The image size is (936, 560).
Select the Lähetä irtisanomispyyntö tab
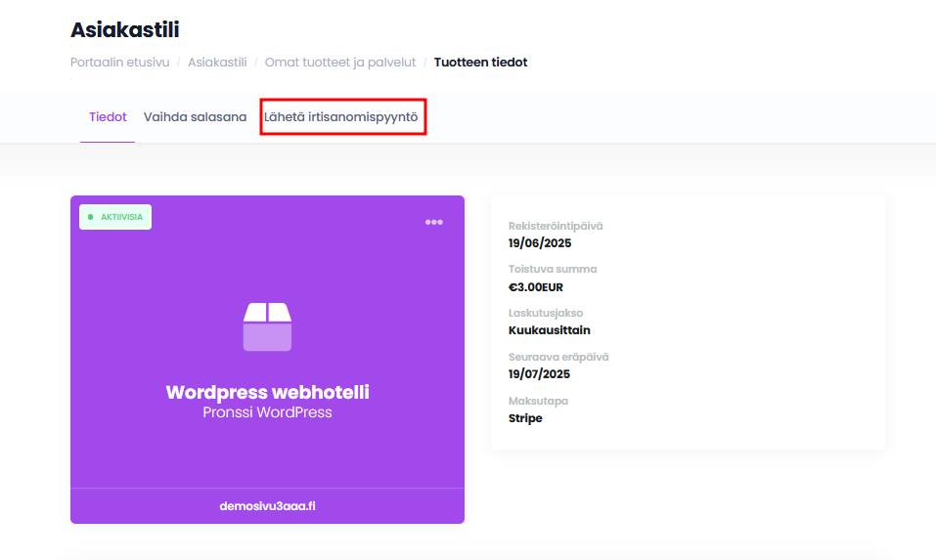[341, 117]
